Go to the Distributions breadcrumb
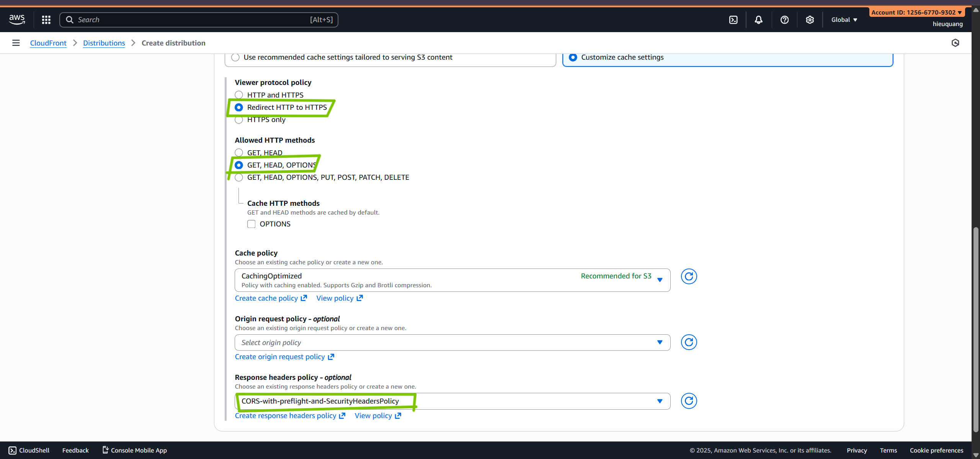The width and height of the screenshot is (980, 459). 104,43
